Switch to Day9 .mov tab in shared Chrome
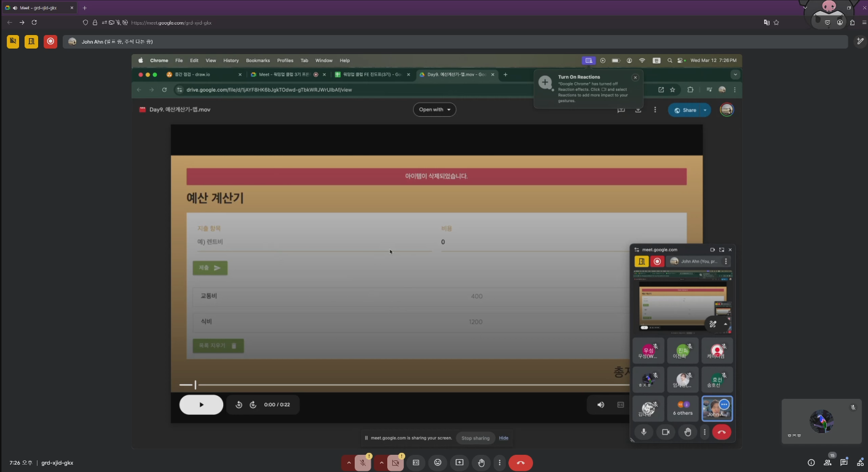This screenshot has height=472, width=868. pos(456,74)
